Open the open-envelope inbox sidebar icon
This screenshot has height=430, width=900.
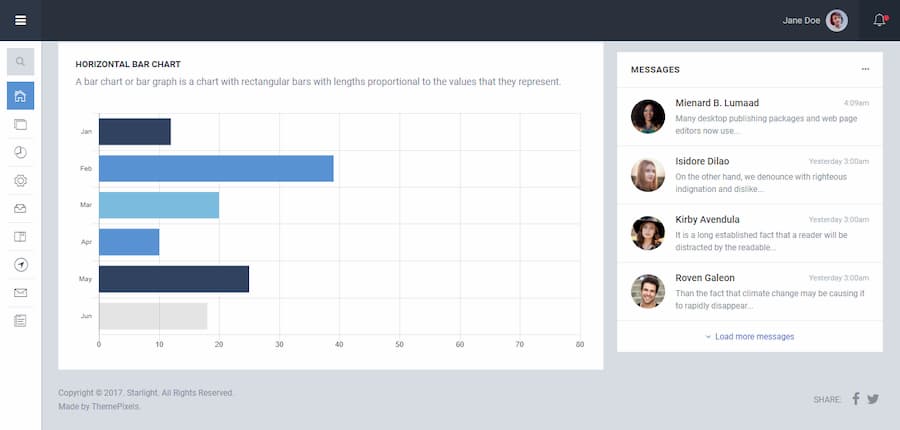20,208
